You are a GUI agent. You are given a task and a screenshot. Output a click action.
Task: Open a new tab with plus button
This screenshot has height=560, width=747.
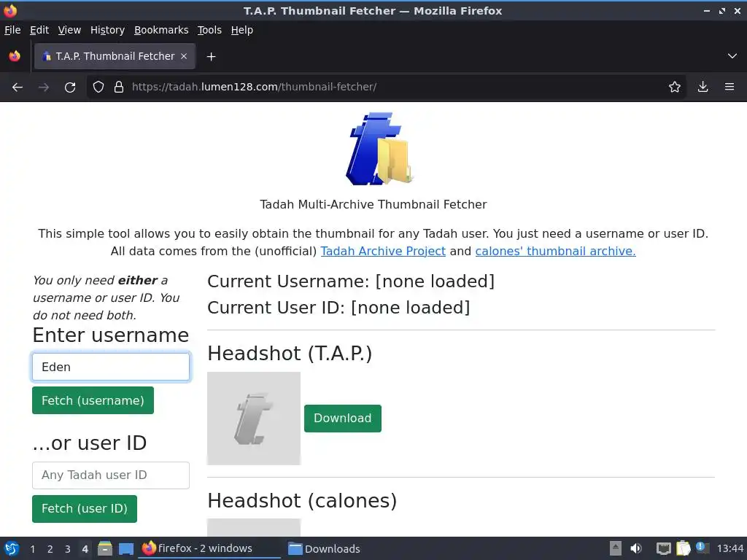point(211,57)
